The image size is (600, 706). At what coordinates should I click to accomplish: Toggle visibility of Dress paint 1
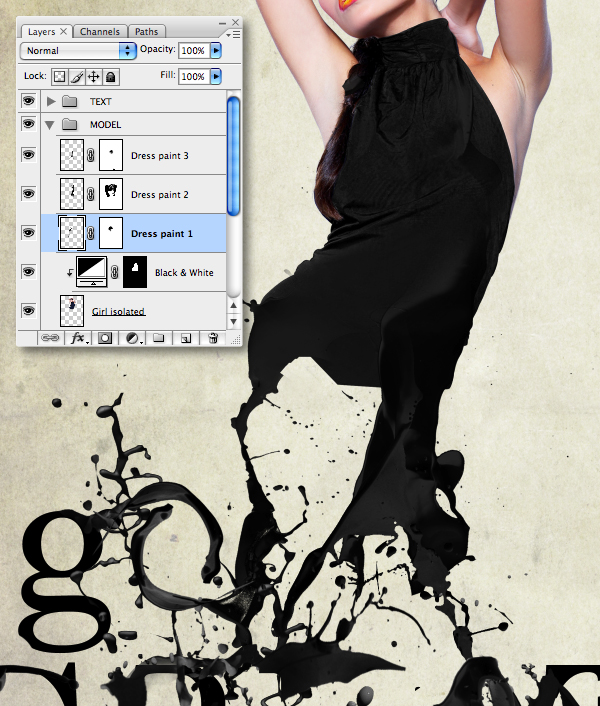[x=28, y=232]
